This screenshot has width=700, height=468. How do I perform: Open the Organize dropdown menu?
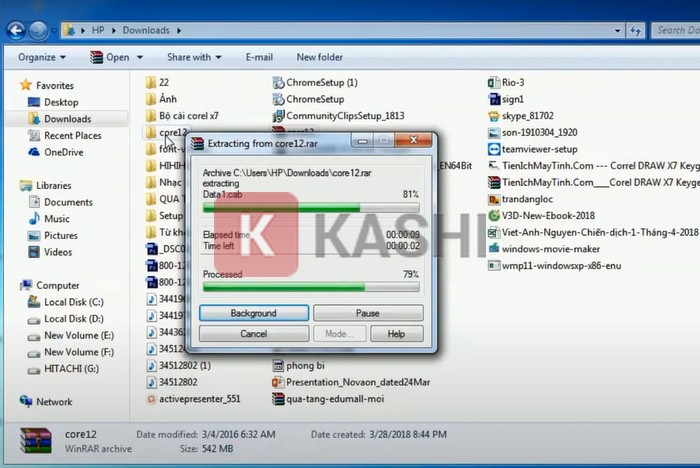(x=42, y=57)
